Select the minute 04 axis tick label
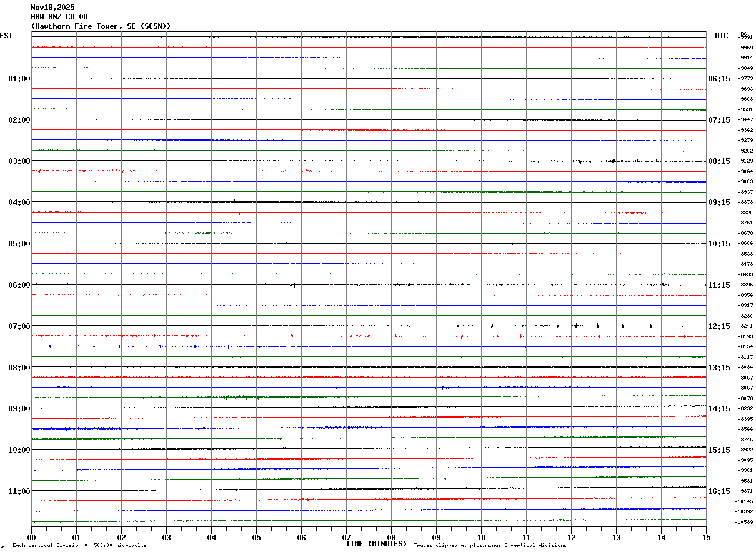 [x=211, y=537]
